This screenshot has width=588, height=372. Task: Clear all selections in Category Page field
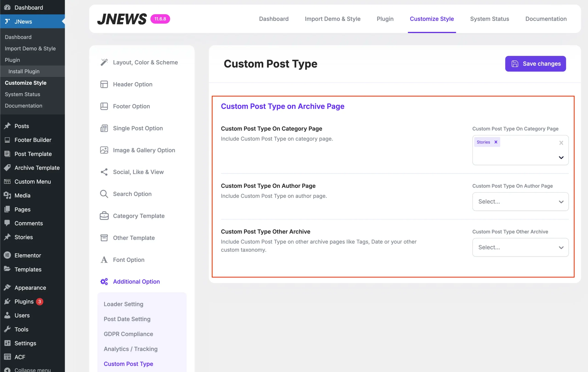[x=561, y=143]
